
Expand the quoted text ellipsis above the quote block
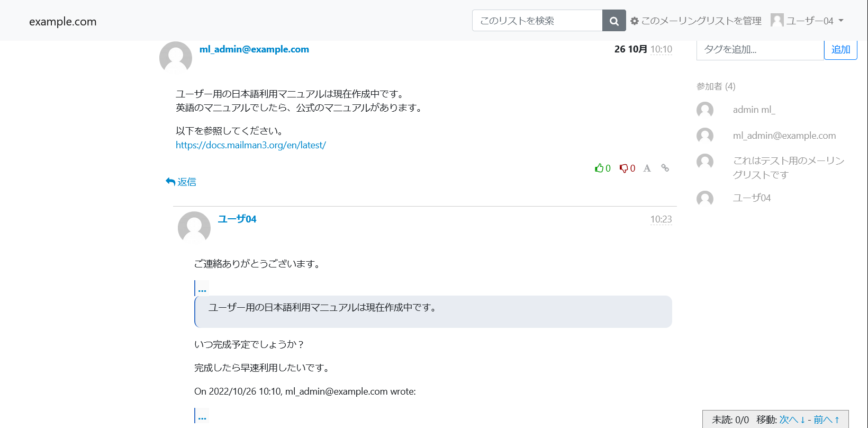point(202,289)
